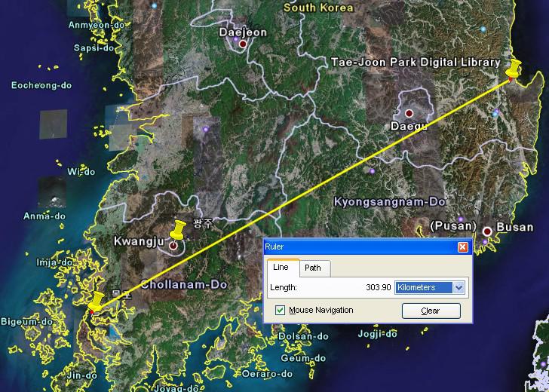Viewport: 549px width, 392px height.
Task: Click the Eocheong-do island label
Action: pos(41,85)
